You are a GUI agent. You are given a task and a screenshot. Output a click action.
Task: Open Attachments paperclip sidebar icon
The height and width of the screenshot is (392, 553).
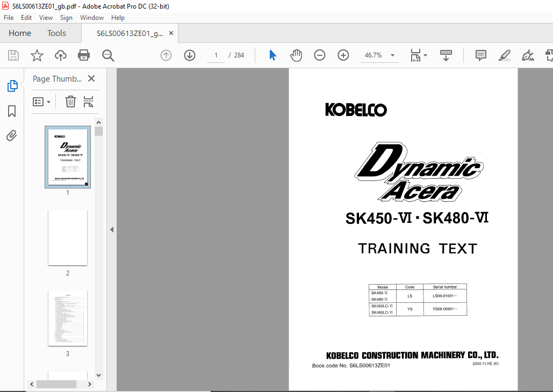tap(12, 136)
